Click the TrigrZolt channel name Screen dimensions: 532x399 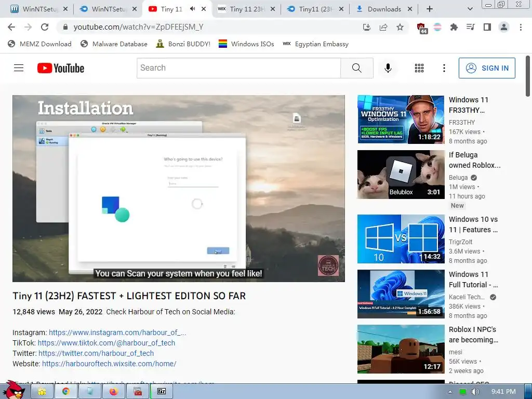460,242
